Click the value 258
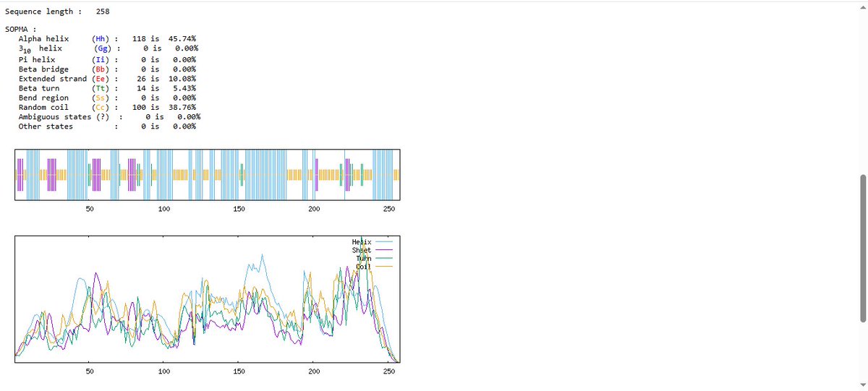Image resolution: width=868 pixels, height=391 pixels. [x=103, y=12]
